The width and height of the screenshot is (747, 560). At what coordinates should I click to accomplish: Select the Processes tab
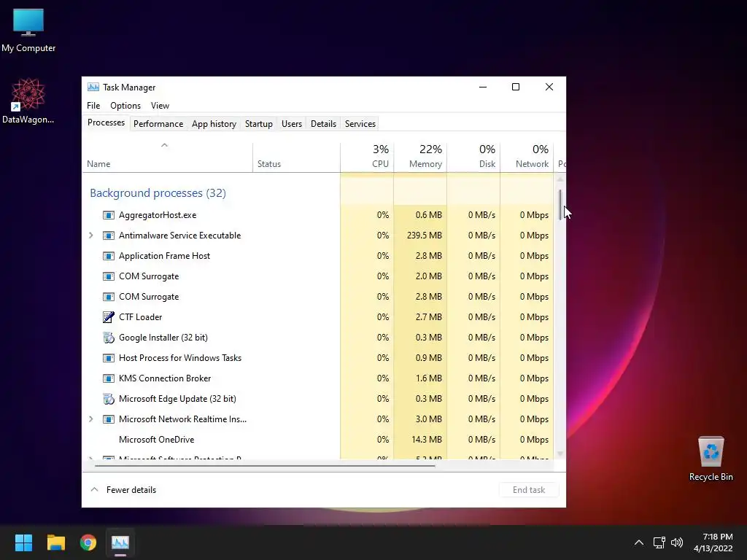(107, 122)
